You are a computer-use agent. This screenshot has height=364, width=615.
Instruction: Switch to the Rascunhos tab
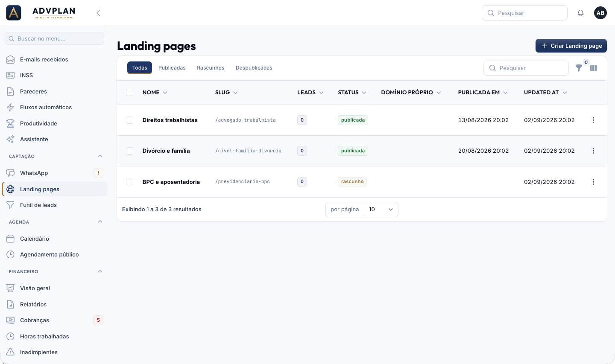point(211,68)
